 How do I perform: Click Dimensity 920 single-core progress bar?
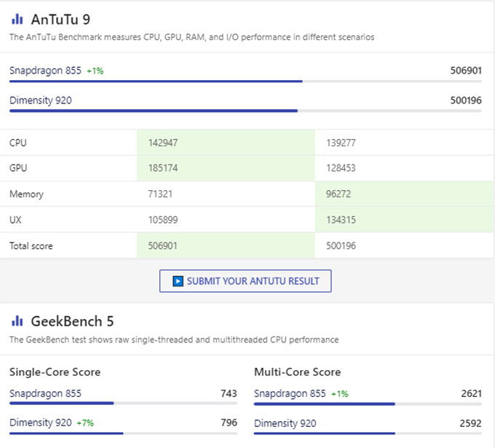[x=123, y=433]
